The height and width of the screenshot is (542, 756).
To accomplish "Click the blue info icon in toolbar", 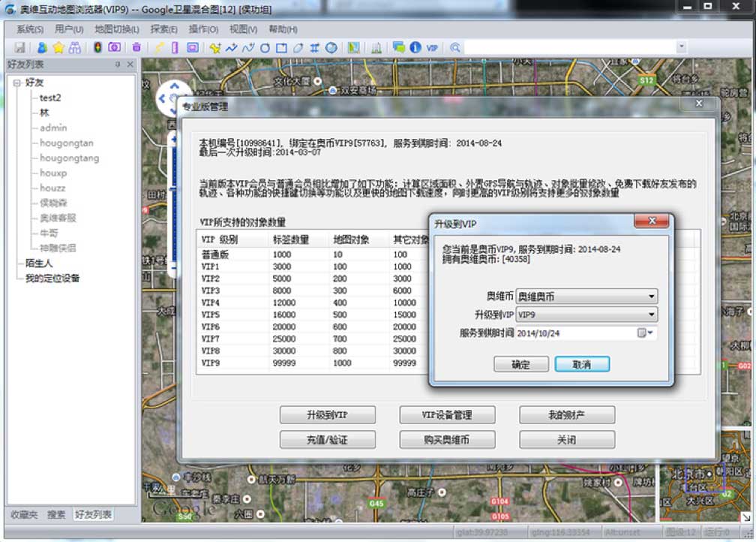I will pyautogui.click(x=415, y=47).
